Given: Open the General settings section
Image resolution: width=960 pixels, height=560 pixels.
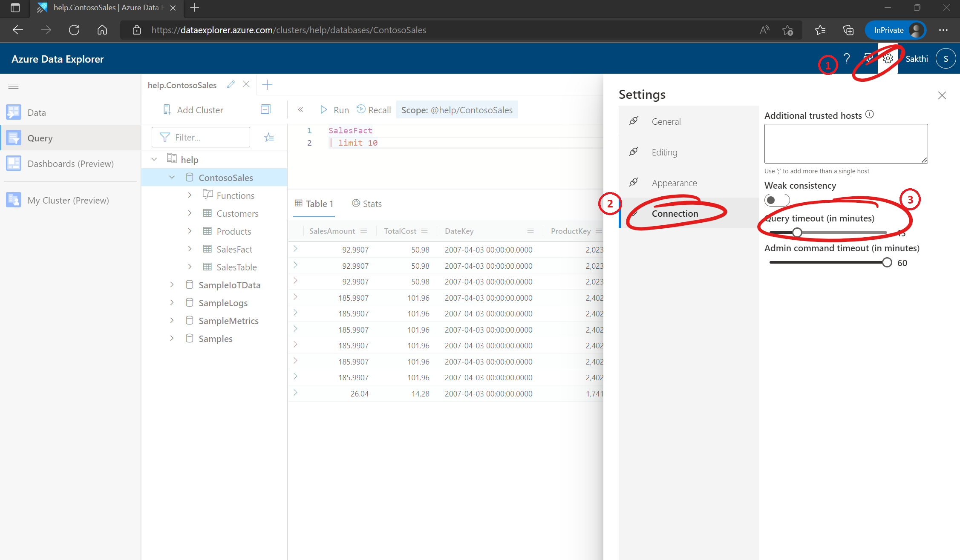Looking at the screenshot, I should 666,122.
